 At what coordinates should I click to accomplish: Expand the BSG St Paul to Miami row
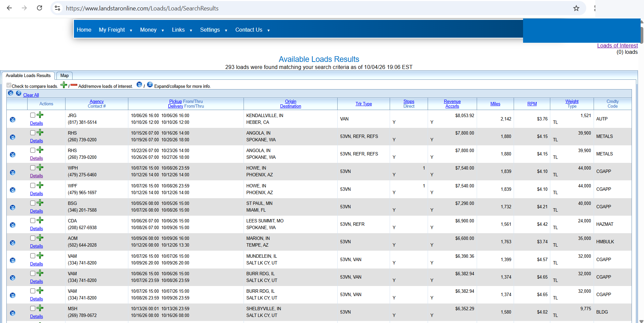[x=12, y=207]
